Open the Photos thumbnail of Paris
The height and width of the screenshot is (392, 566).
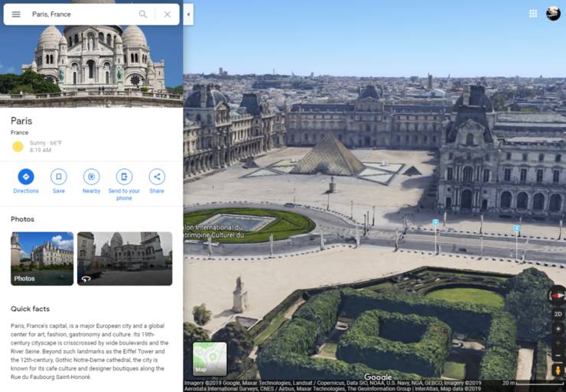pyautogui.click(x=42, y=258)
